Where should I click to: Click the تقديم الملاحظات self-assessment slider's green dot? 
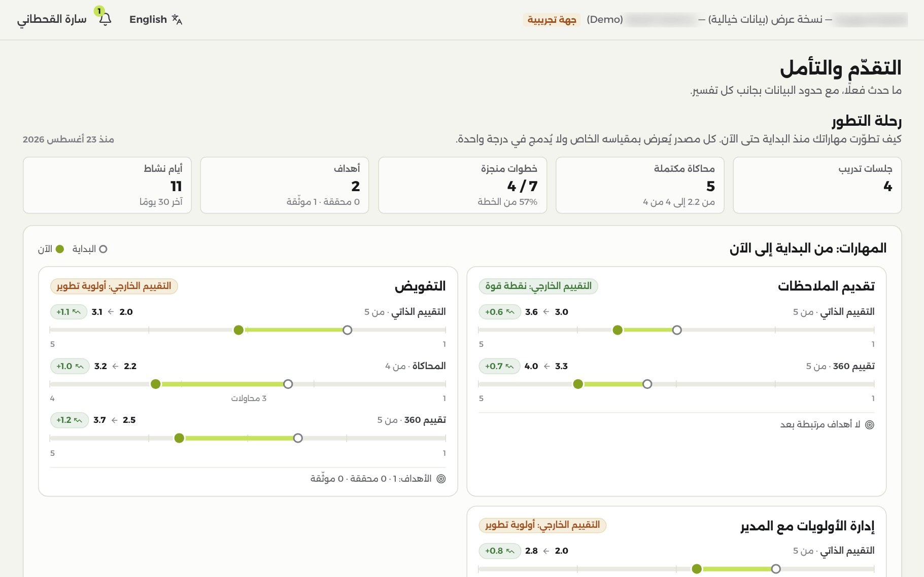pyautogui.click(x=618, y=330)
